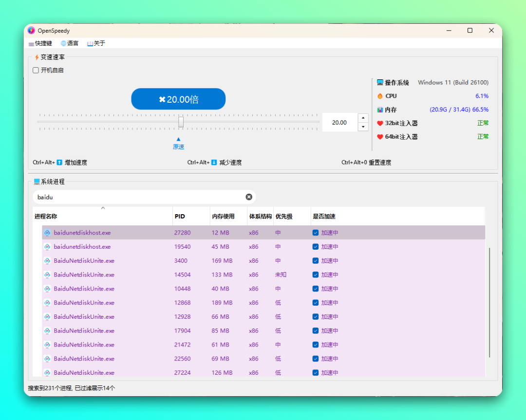Click the 64bit injector heart icon
This screenshot has width=526, height=420.
(x=380, y=137)
